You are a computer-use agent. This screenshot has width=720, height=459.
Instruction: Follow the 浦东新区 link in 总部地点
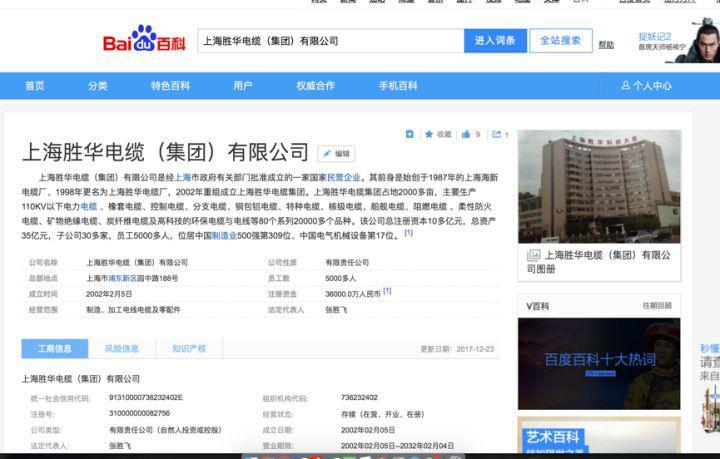[x=123, y=278]
